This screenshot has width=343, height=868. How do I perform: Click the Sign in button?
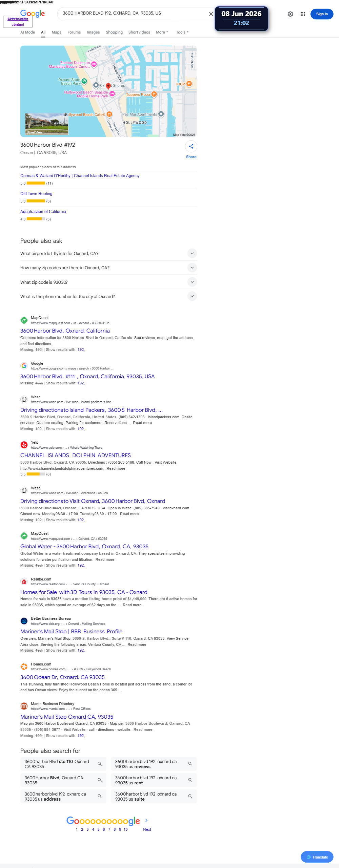click(x=322, y=14)
